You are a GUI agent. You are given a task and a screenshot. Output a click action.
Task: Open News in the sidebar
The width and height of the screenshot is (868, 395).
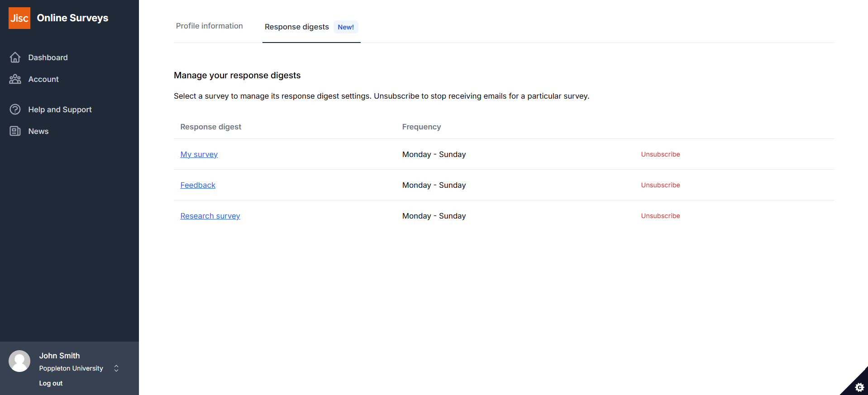tap(38, 131)
